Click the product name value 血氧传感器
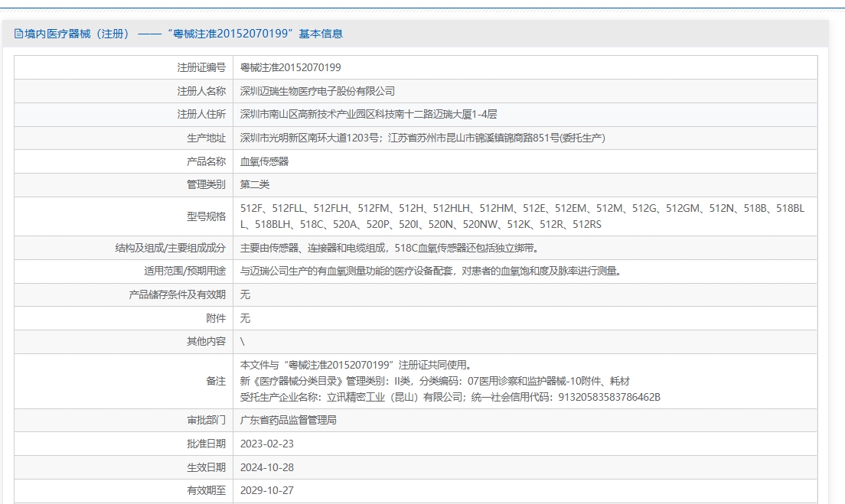845x504 pixels. (x=264, y=161)
